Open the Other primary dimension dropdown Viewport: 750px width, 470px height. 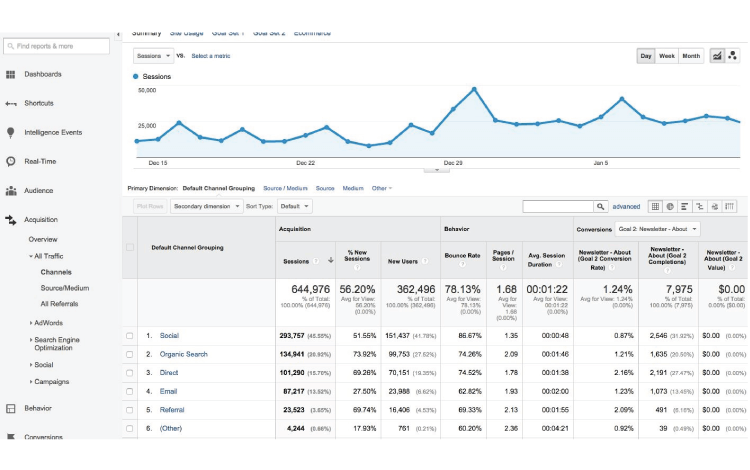382,188
